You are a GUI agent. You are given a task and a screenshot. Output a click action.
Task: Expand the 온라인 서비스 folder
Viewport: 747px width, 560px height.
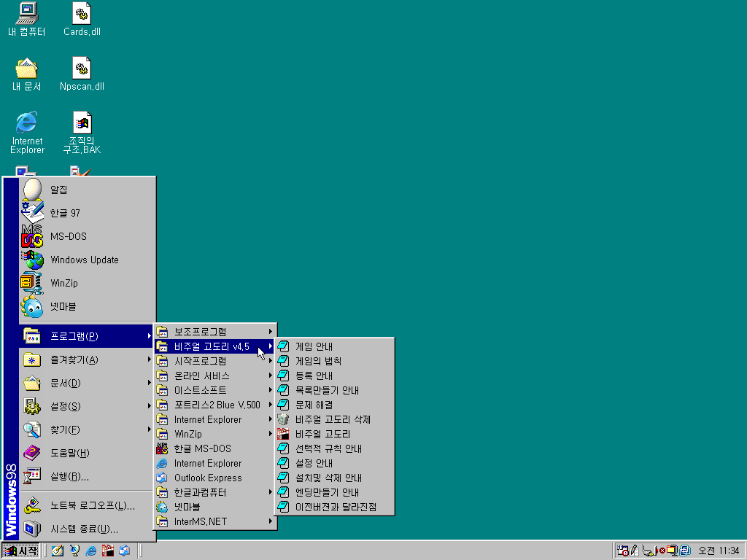click(215, 376)
